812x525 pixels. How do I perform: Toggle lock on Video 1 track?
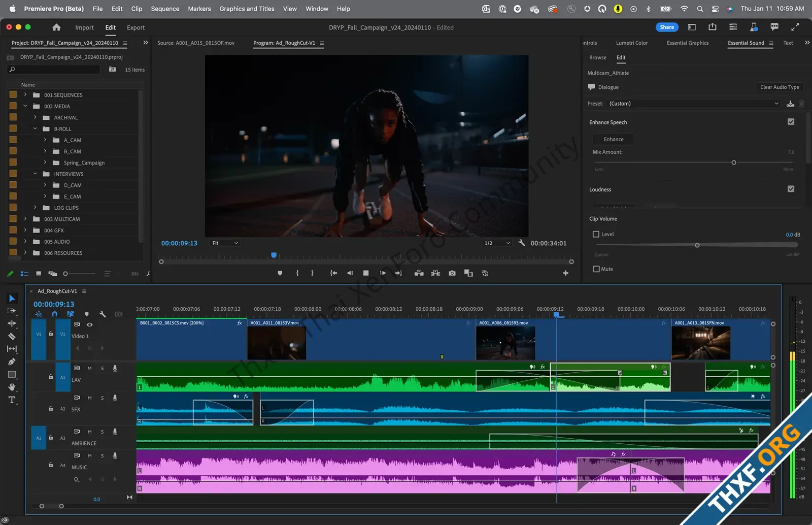click(51, 334)
